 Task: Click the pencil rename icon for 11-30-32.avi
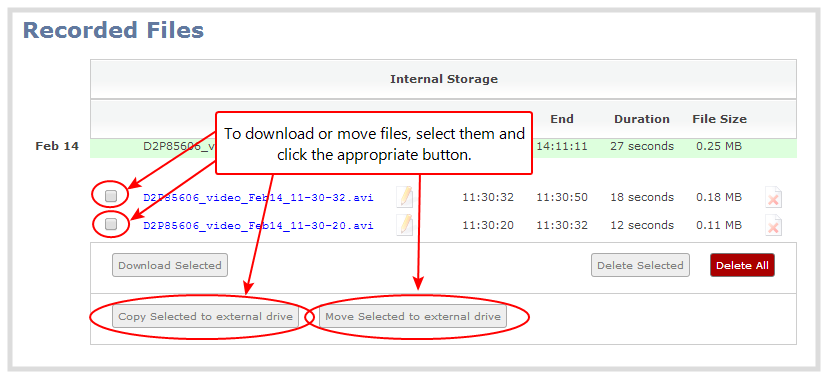click(x=405, y=197)
